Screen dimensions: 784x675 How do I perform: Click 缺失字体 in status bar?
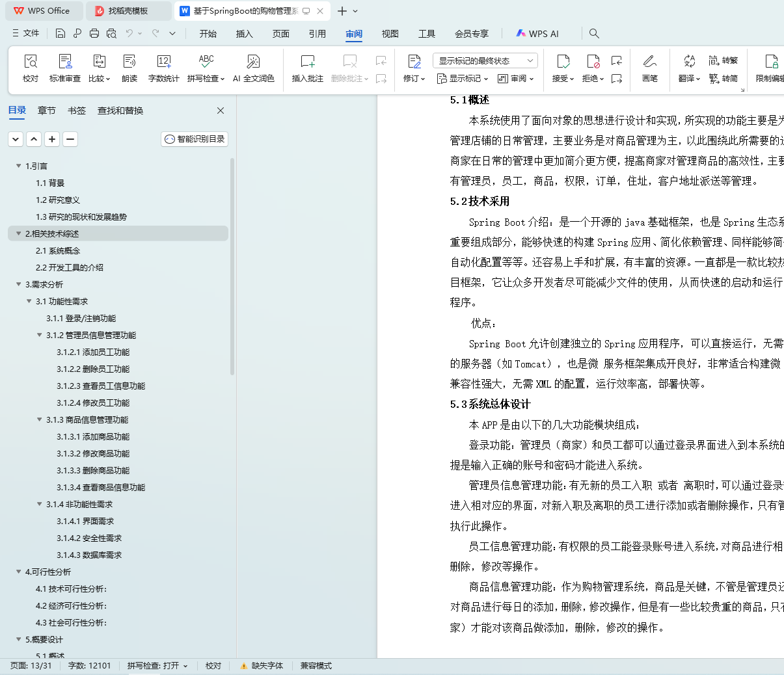[262, 666]
